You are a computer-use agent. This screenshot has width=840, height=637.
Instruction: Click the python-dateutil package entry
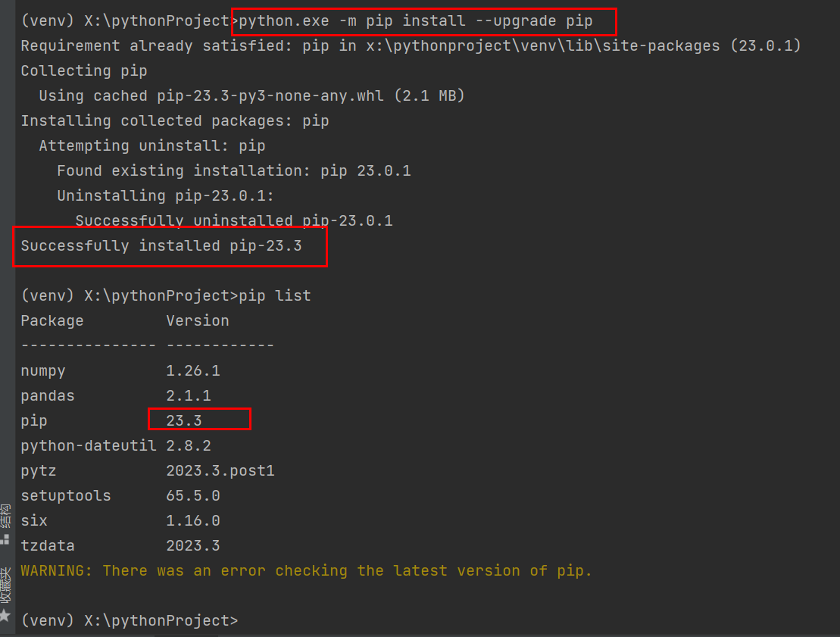click(89, 446)
